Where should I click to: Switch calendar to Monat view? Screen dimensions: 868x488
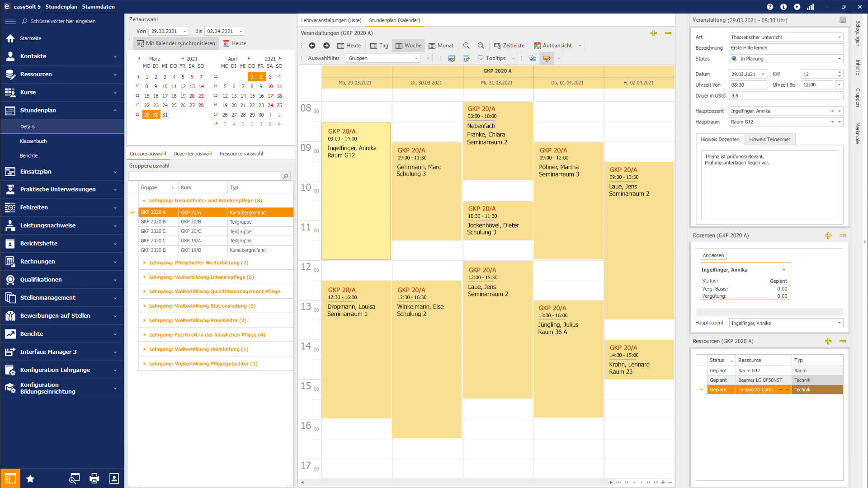coord(441,46)
